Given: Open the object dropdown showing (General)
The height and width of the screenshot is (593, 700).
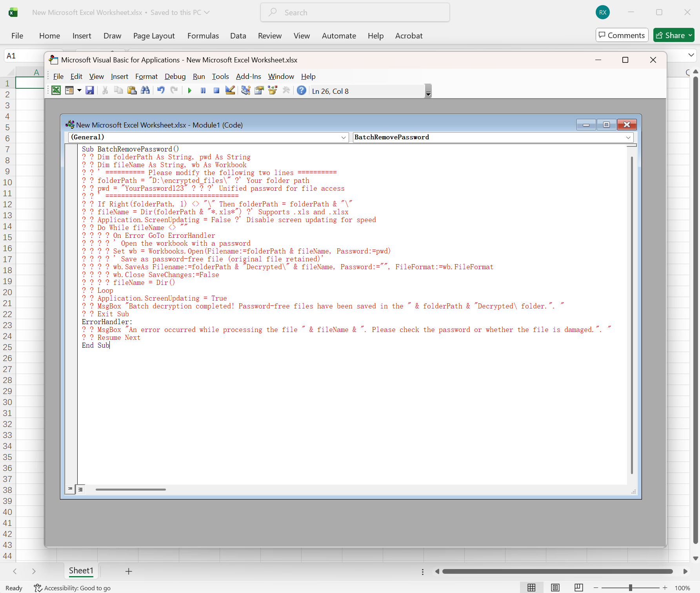Looking at the screenshot, I should [x=344, y=137].
